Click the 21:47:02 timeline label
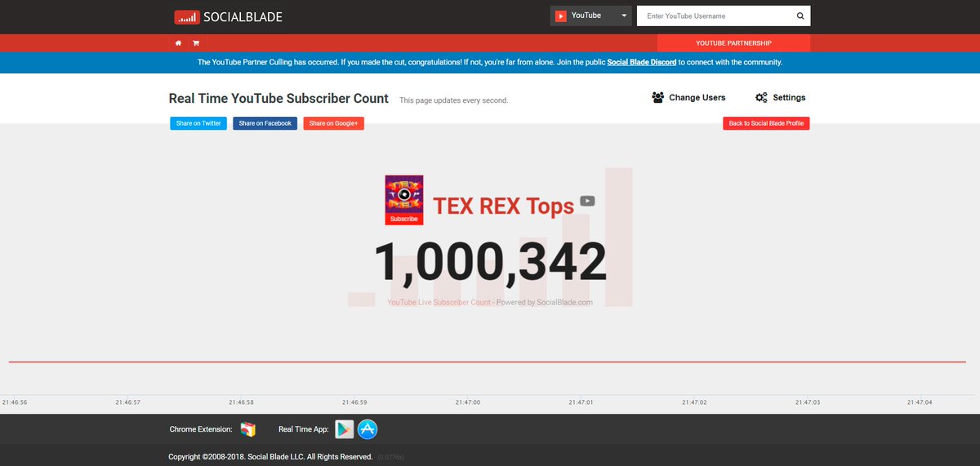Image resolution: width=980 pixels, height=466 pixels. click(x=694, y=402)
